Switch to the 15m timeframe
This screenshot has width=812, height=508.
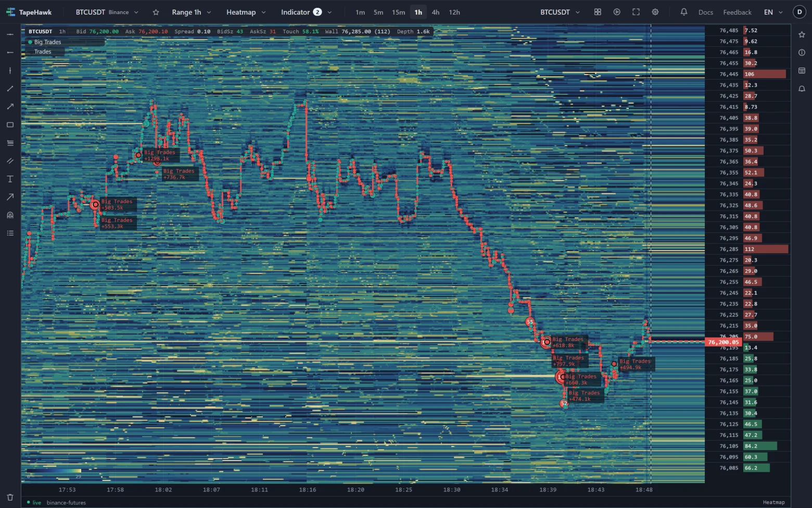pyautogui.click(x=399, y=12)
